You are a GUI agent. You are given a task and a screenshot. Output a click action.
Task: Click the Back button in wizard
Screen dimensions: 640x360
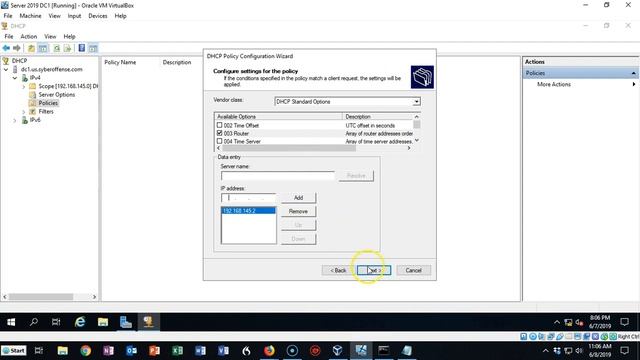(x=338, y=270)
